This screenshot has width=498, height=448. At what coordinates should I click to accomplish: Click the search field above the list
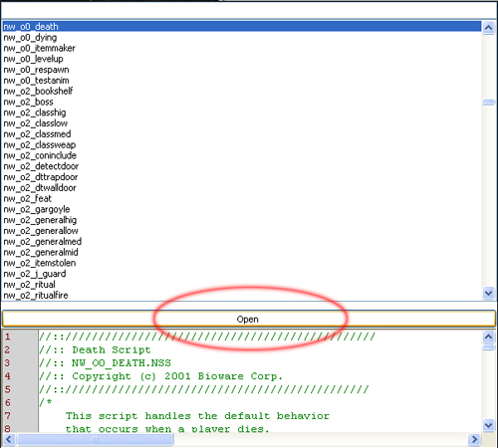[249, 10]
